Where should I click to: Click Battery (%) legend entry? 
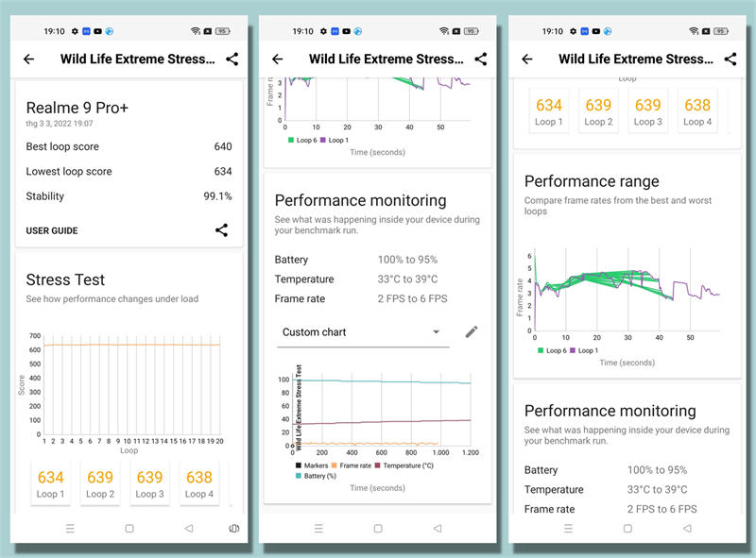(316, 476)
